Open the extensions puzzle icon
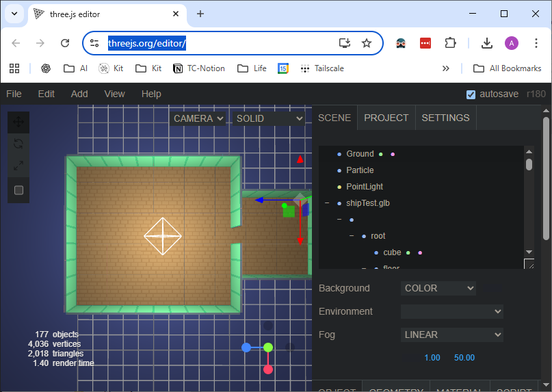The image size is (552, 392). [450, 43]
